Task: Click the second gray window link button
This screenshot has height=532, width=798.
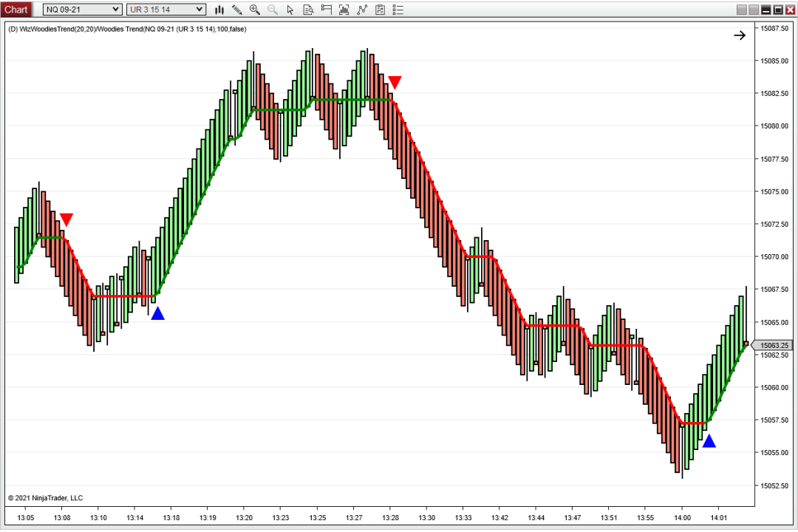Action: [x=753, y=10]
